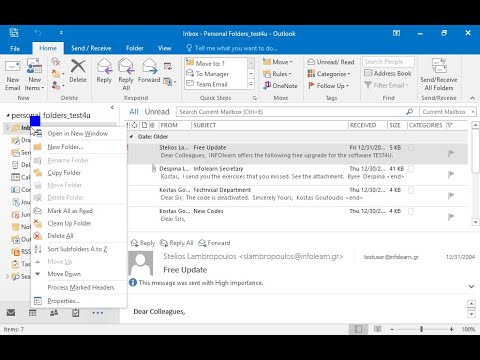Click the large Delete X icon
This screenshot has width=480, height=360.
click(78, 66)
